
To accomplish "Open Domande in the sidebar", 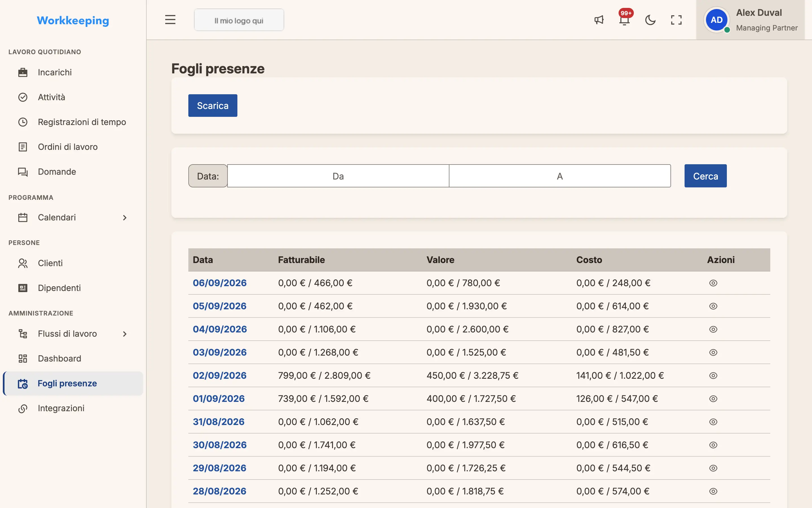I will click(73, 172).
